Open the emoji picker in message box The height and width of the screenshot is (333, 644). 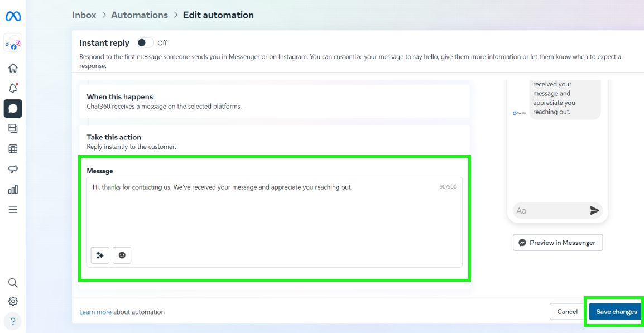click(x=122, y=255)
